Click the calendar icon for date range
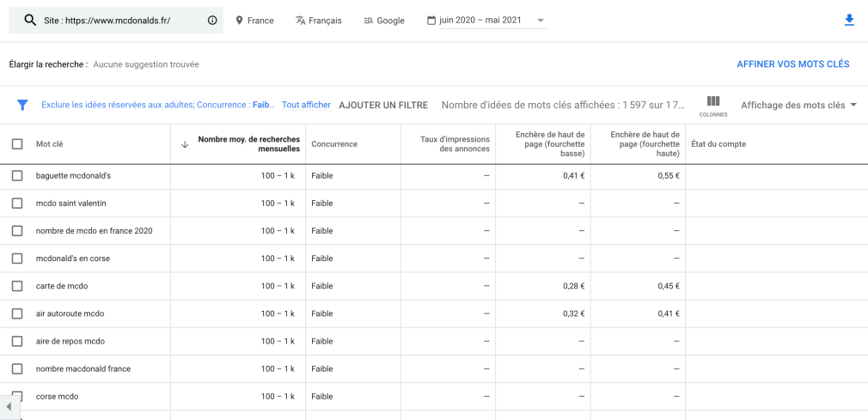The image size is (868, 420). [431, 21]
